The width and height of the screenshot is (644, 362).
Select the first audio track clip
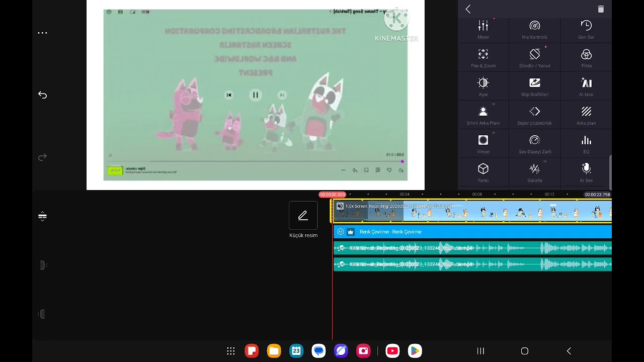(472, 248)
